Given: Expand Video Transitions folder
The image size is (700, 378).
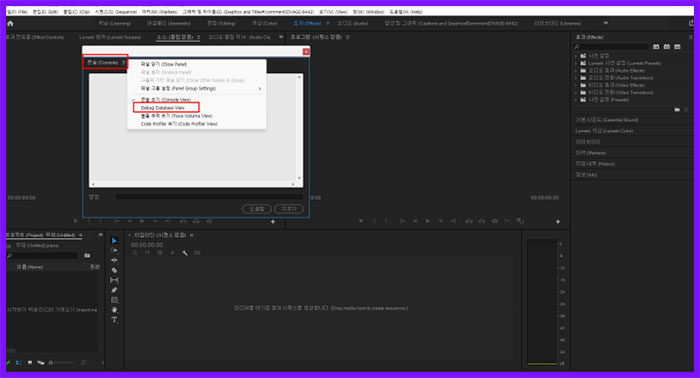Looking at the screenshot, I should pos(576,92).
